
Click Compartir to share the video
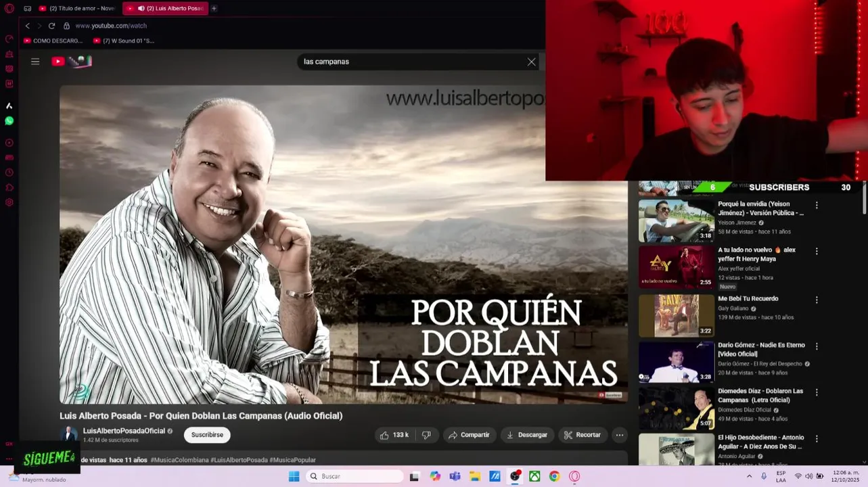pos(470,435)
